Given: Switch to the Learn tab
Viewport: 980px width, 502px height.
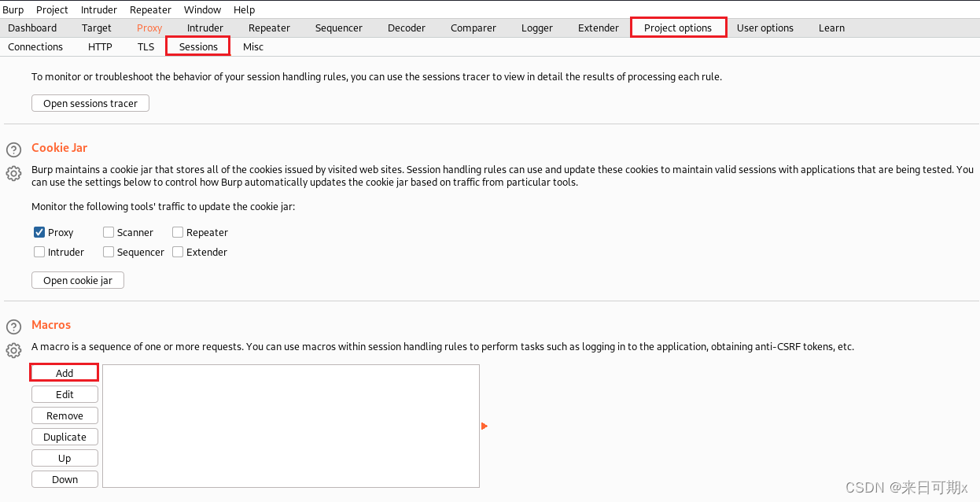Looking at the screenshot, I should pyautogui.click(x=831, y=28).
